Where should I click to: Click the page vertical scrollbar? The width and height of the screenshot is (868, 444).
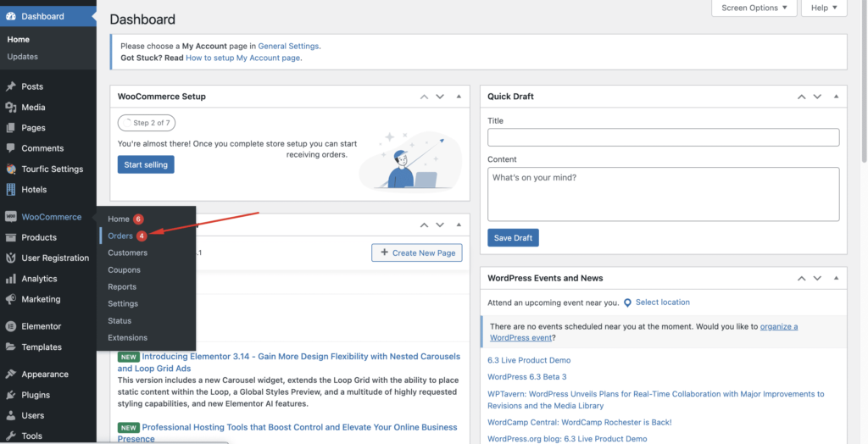[x=864, y=83]
